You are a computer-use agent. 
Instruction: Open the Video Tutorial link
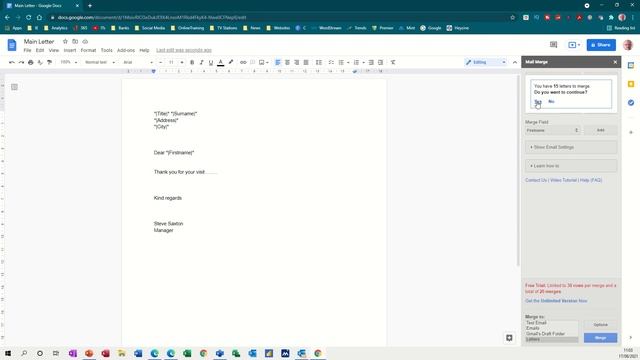(563, 180)
